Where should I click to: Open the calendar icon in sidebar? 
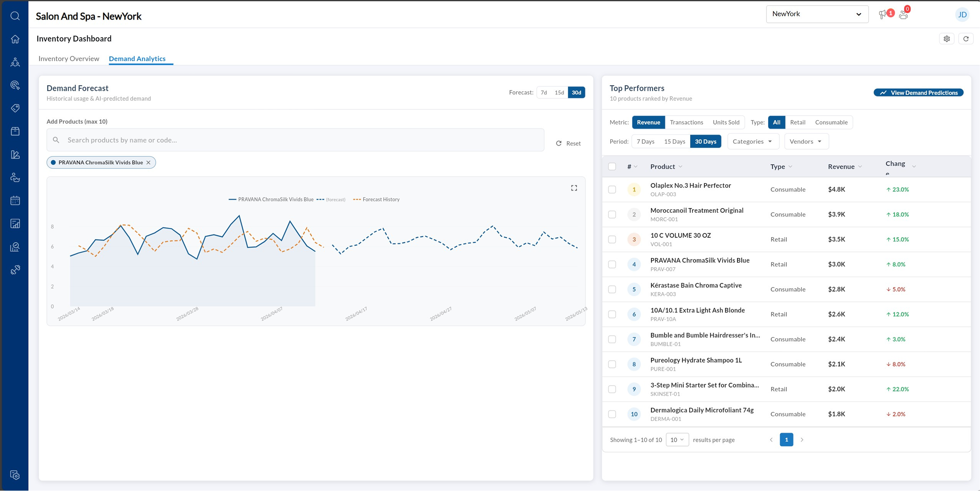[15, 200]
